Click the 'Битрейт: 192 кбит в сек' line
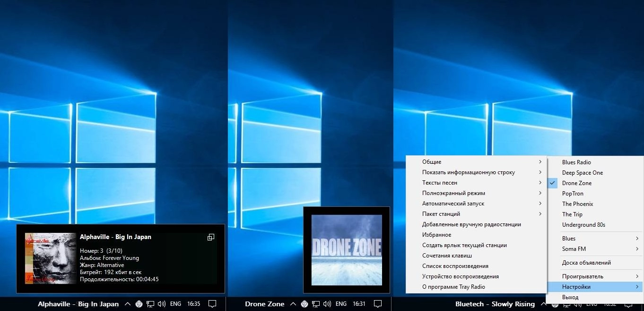The image size is (644, 311). point(111,272)
